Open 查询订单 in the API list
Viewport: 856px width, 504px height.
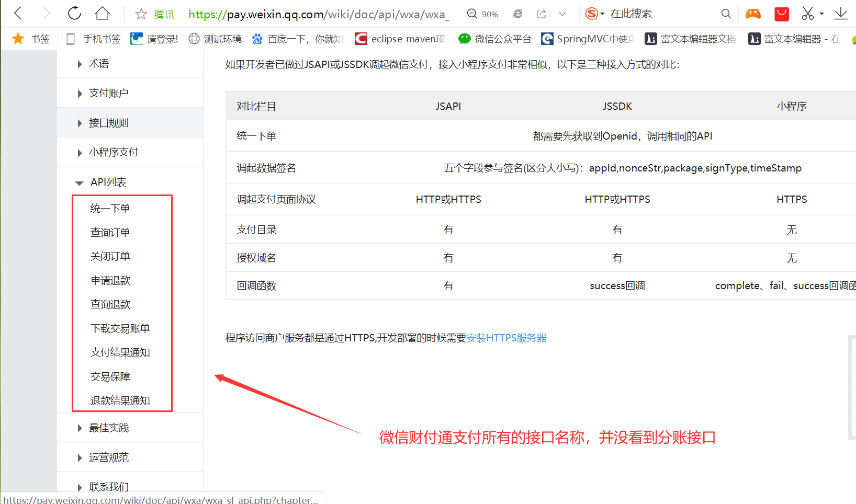(110, 233)
